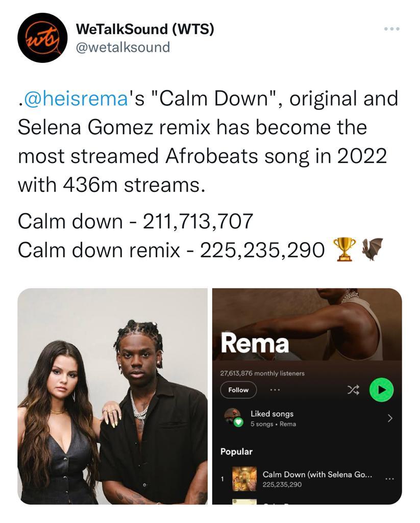The width and height of the screenshot is (420, 523).
Task: Click the Popular section heading
Action: (236, 451)
